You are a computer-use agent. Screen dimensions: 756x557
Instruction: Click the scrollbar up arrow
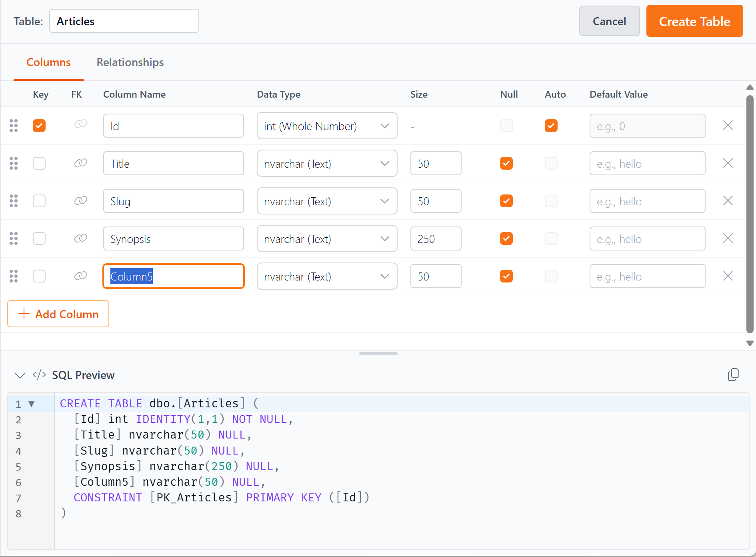750,87
